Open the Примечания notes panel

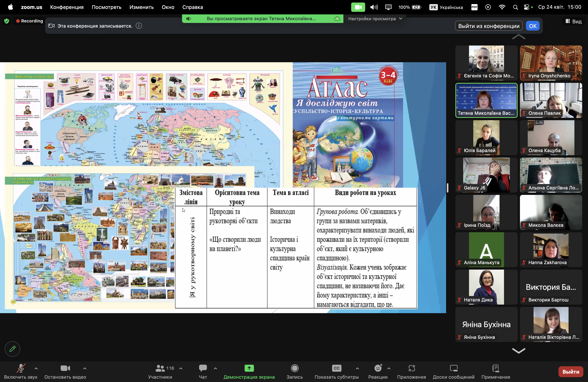496,371
